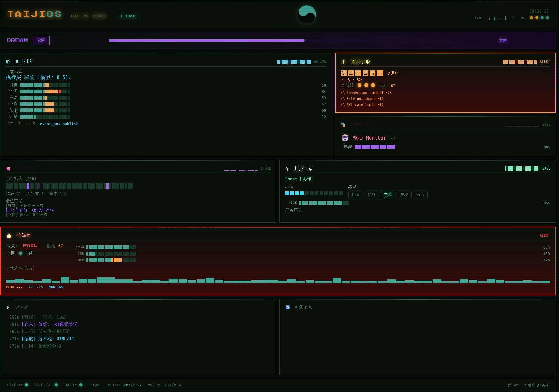Click the purple DREAM progress bar
The height and width of the screenshot is (392, 559).
tap(206, 40)
